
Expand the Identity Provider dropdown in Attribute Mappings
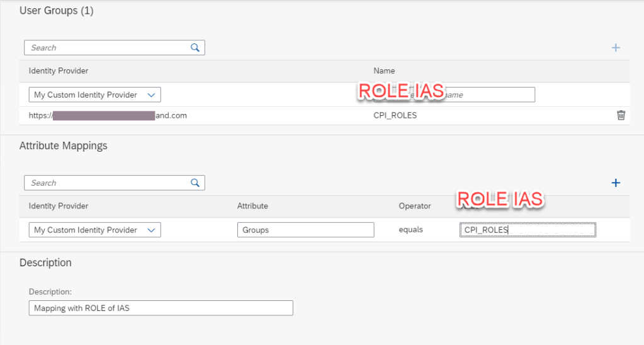coord(94,230)
